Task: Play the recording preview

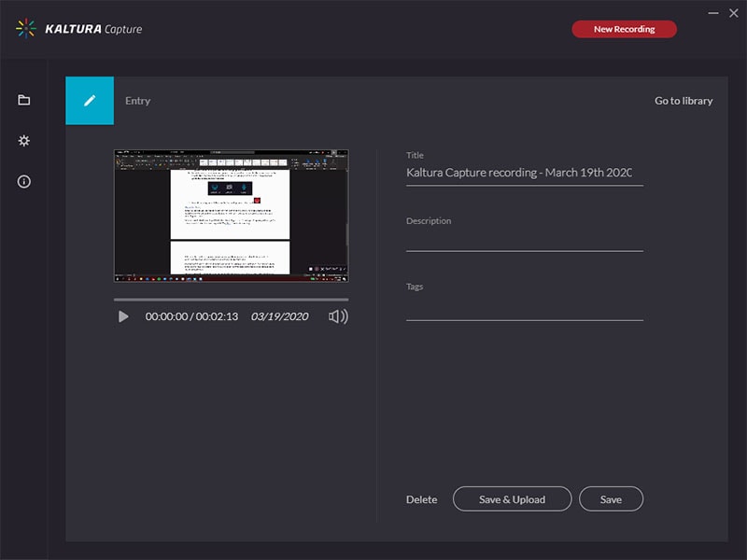Action: point(123,316)
